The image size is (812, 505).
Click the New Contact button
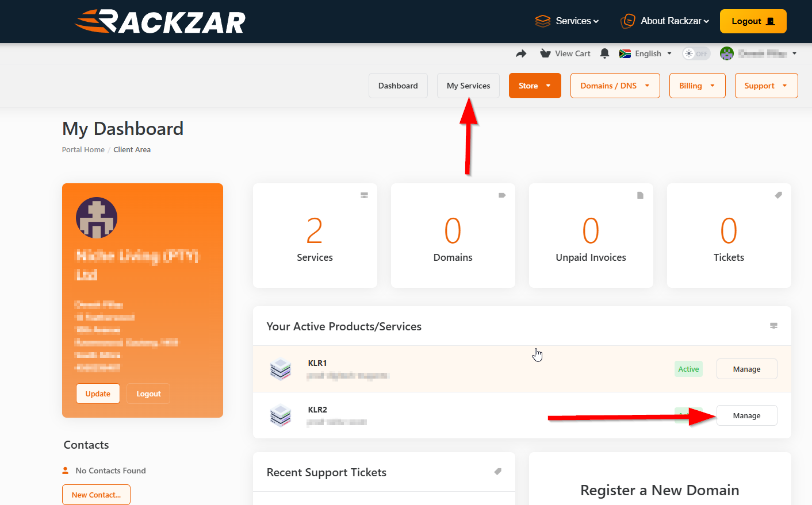point(96,495)
